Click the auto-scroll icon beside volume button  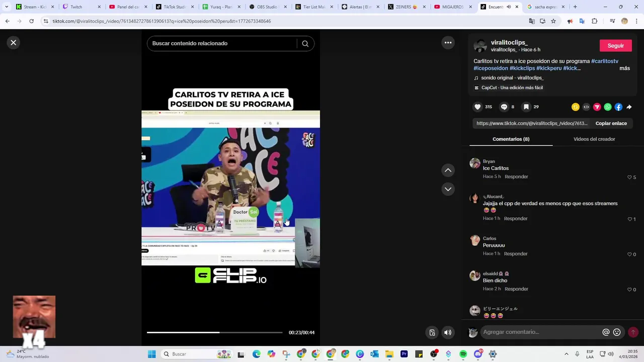click(432, 332)
